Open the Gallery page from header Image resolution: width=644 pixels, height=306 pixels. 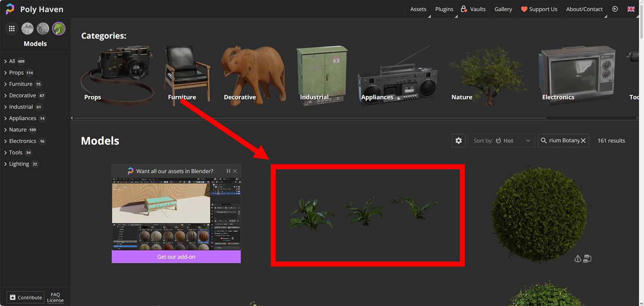[x=503, y=9]
